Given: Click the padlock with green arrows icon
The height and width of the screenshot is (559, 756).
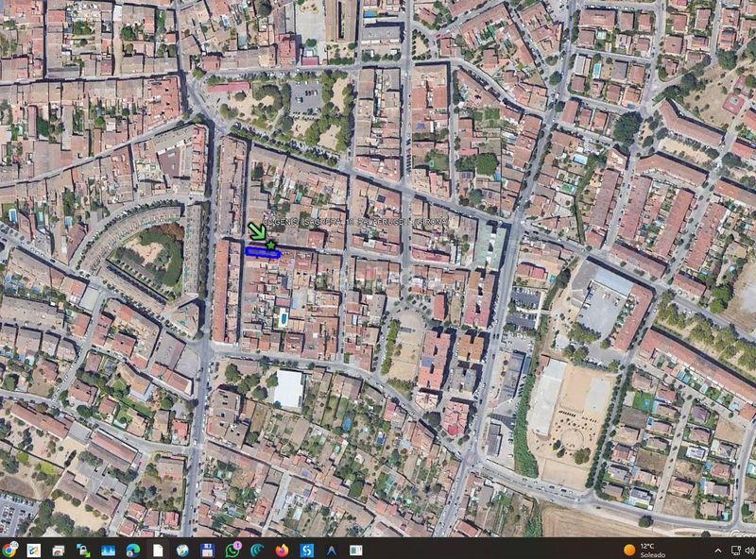Looking at the screenshot, I should coord(83,550).
